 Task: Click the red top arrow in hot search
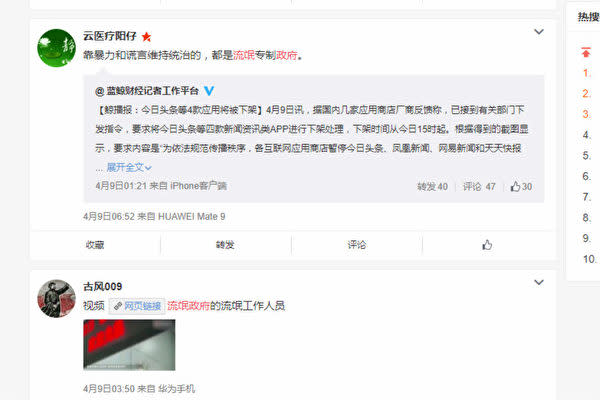pyautogui.click(x=585, y=52)
